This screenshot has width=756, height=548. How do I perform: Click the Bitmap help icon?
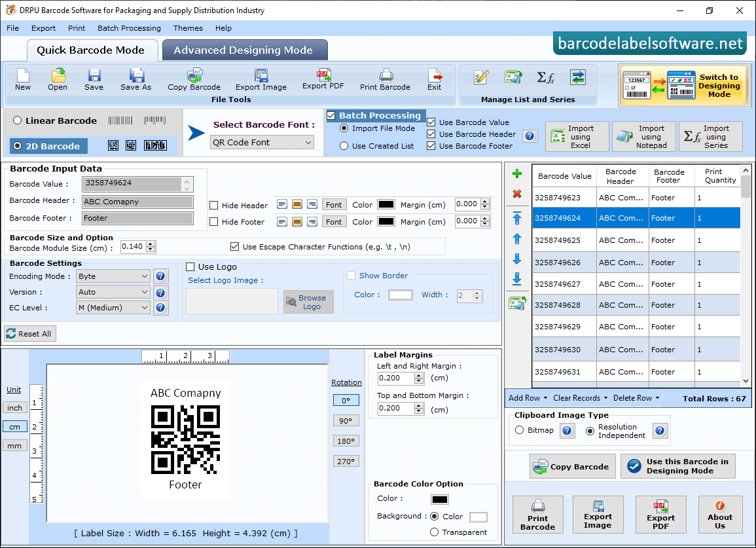[x=567, y=431]
